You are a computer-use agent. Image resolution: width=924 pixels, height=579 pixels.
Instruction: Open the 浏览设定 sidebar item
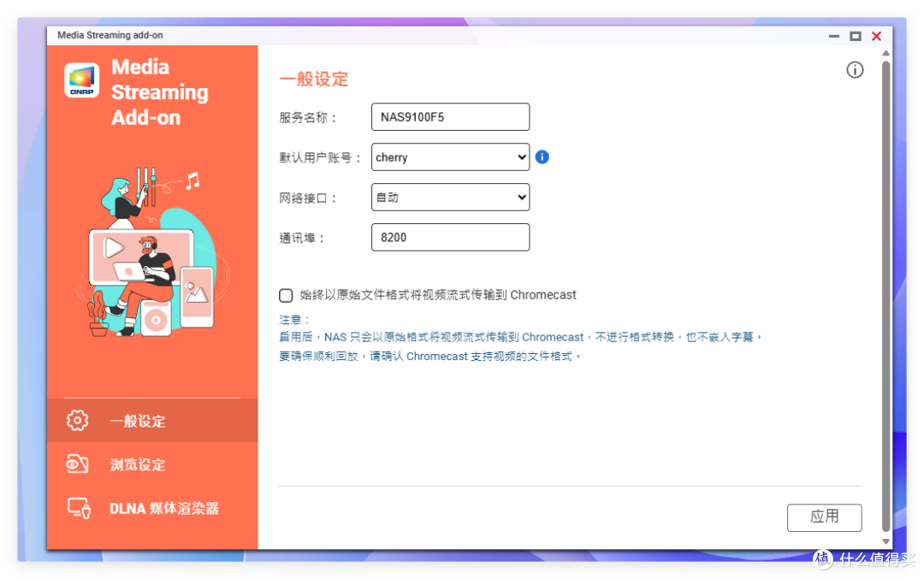point(152,464)
